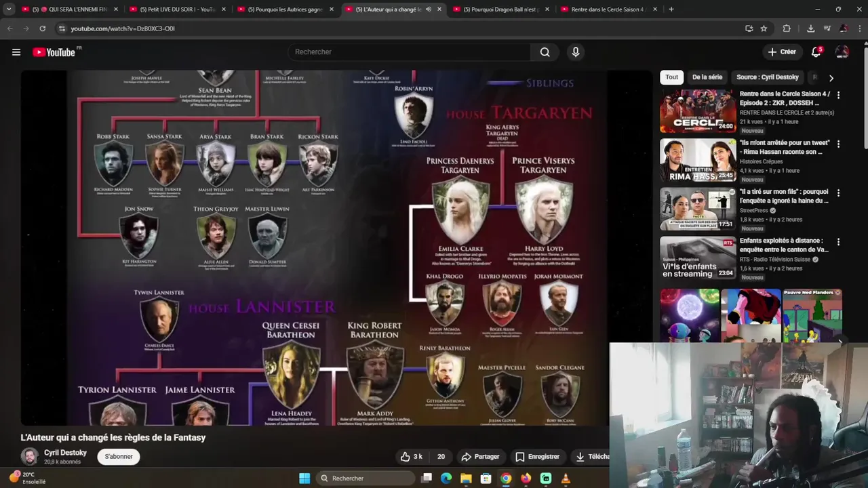Click the install/cast icon in the address bar
Viewport: 868px width, 488px height.
pyautogui.click(x=749, y=28)
